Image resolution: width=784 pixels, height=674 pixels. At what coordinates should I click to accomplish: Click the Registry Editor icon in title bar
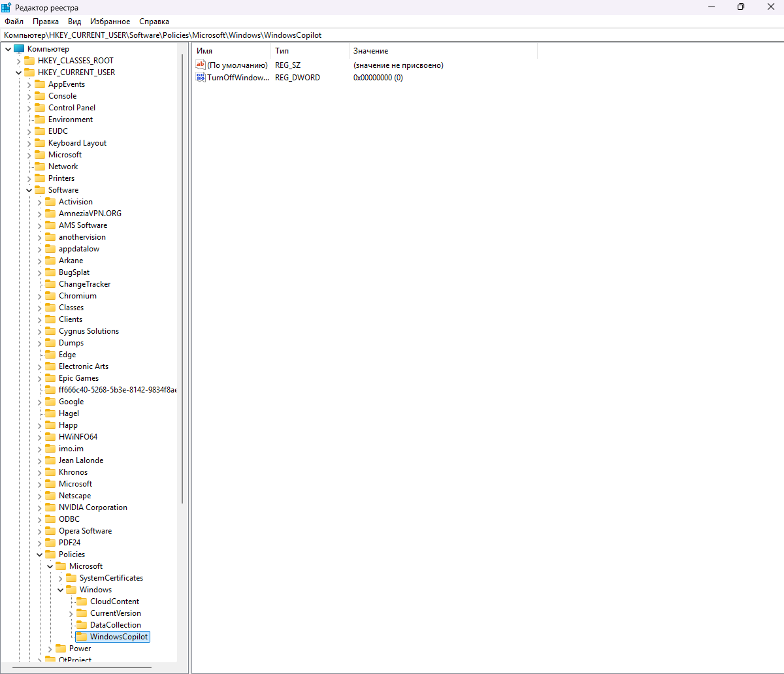(7, 7)
